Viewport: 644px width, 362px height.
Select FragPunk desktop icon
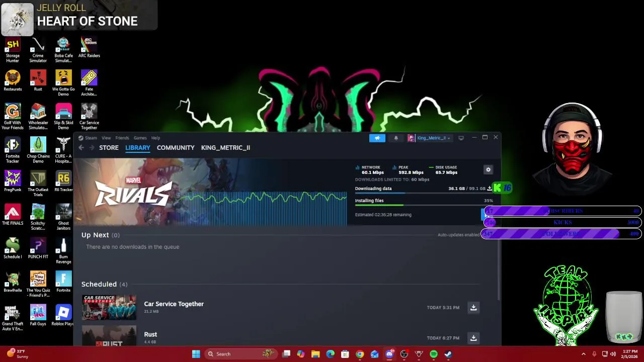[13, 182]
